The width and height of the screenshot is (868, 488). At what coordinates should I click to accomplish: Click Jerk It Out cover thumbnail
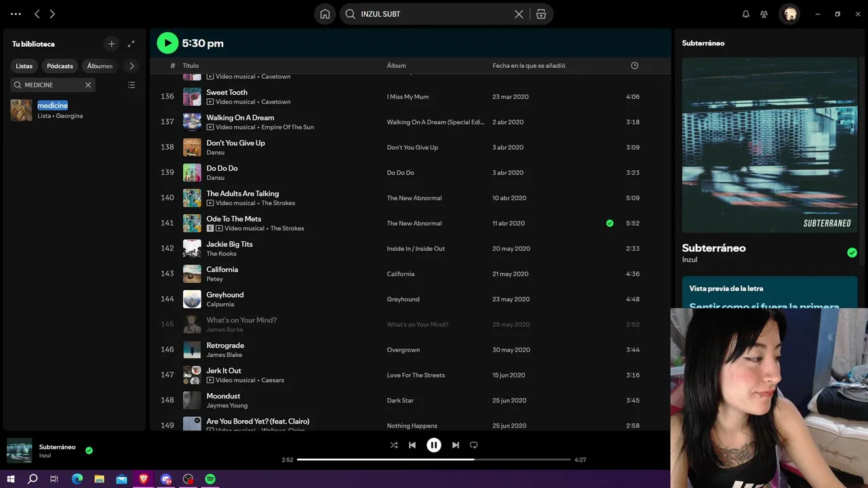[192, 375]
